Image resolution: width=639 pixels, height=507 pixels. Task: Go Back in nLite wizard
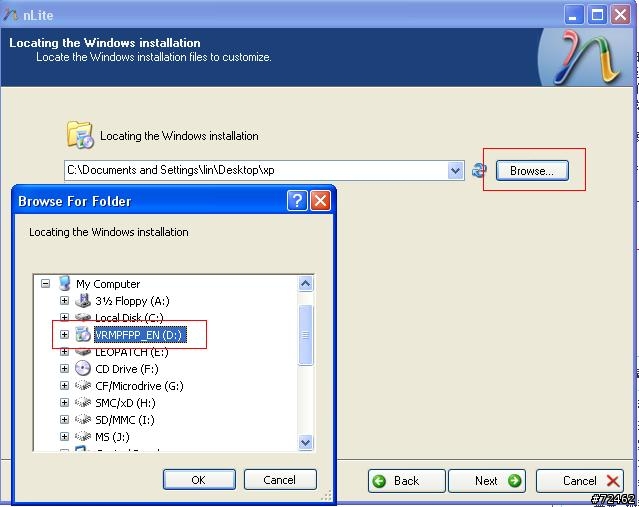pos(406,481)
